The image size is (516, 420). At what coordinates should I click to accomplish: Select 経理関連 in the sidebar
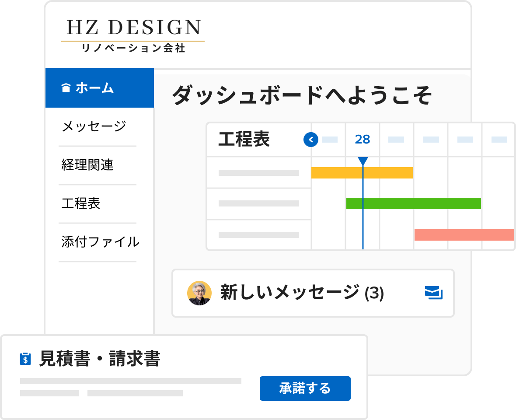[x=87, y=165]
